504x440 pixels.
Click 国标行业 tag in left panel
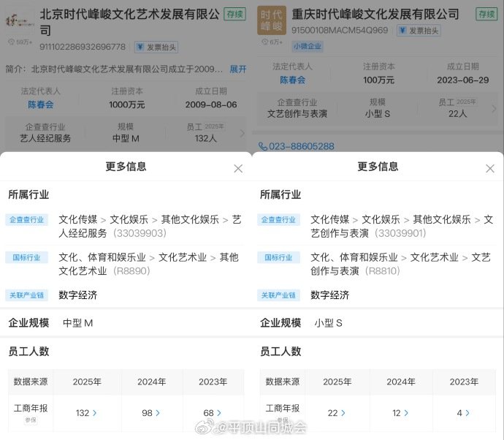[x=27, y=257]
